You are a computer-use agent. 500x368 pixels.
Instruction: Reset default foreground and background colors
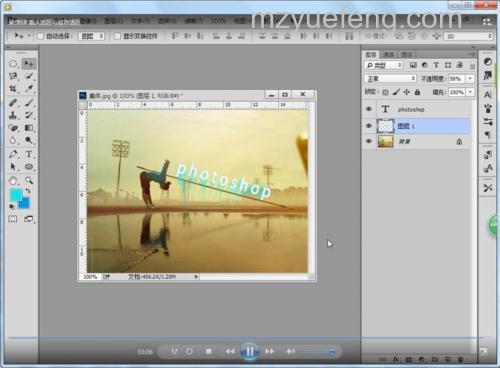[12, 207]
